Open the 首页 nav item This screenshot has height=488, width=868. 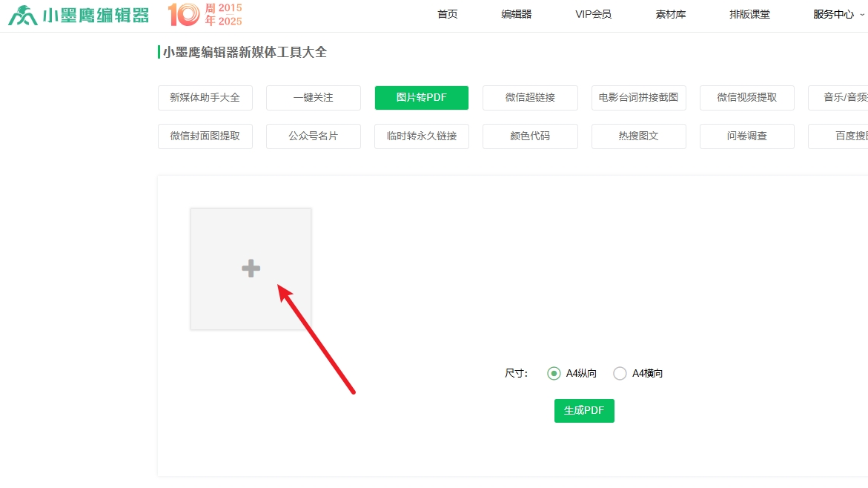tap(447, 14)
